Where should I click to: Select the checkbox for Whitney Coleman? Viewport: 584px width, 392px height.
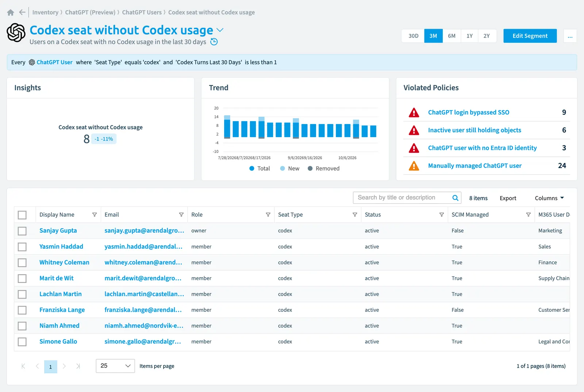(22, 263)
